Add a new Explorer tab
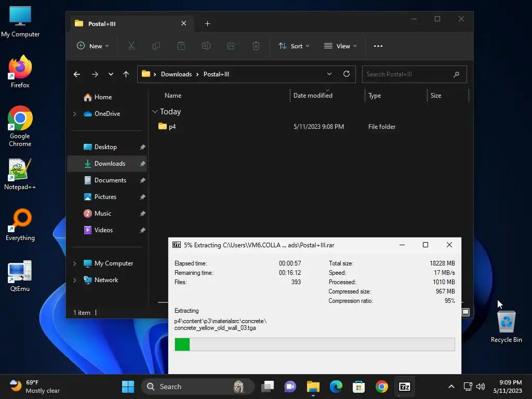The width and height of the screenshot is (532, 399). click(x=208, y=24)
